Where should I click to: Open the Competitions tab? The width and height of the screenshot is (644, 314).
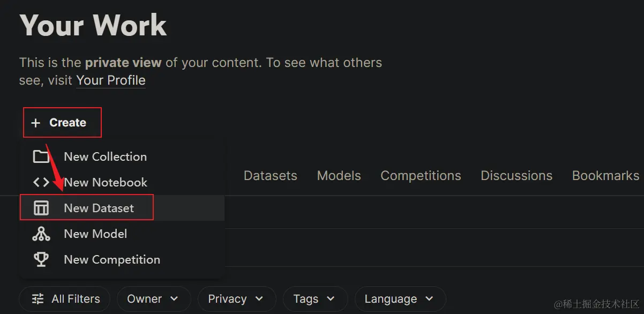tap(421, 176)
